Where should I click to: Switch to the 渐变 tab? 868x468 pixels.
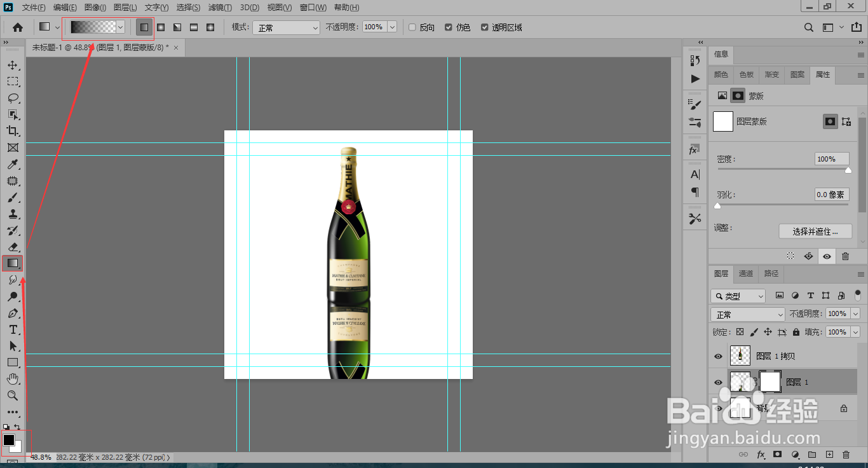pos(772,74)
